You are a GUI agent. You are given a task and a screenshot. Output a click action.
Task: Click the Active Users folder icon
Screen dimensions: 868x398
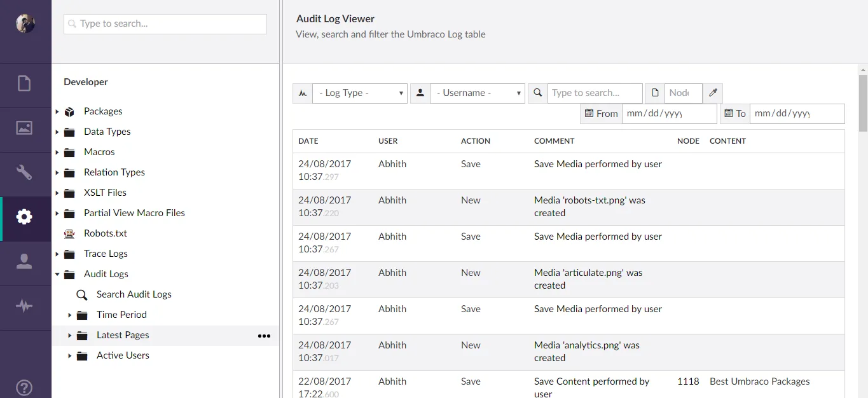pyautogui.click(x=82, y=355)
